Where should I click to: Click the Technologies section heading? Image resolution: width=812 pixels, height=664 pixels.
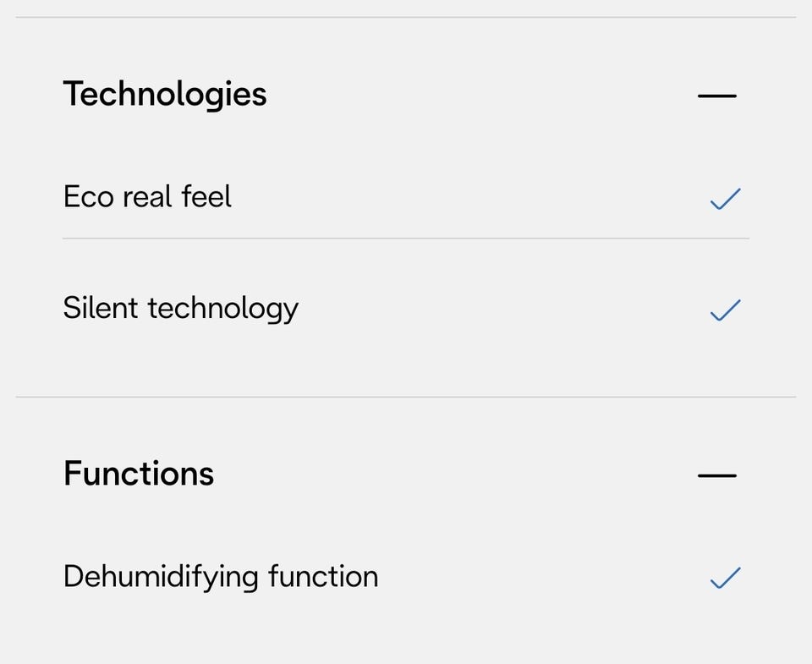click(x=165, y=95)
